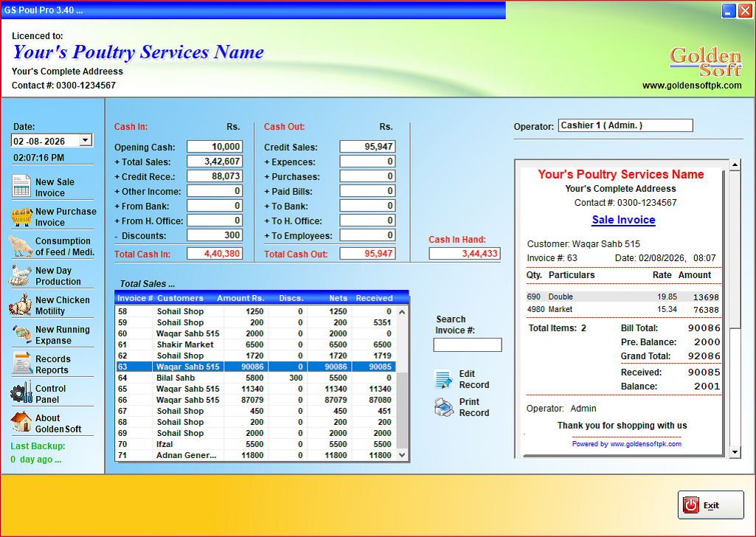Click the Total Sales field 3,42,607
The width and height of the screenshot is (756, 537).
[215, 162]
